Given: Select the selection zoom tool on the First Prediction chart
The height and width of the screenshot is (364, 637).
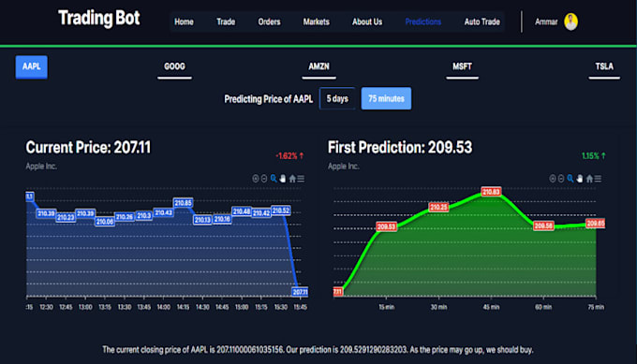Looking at the screenshot, I should point(570,179).
